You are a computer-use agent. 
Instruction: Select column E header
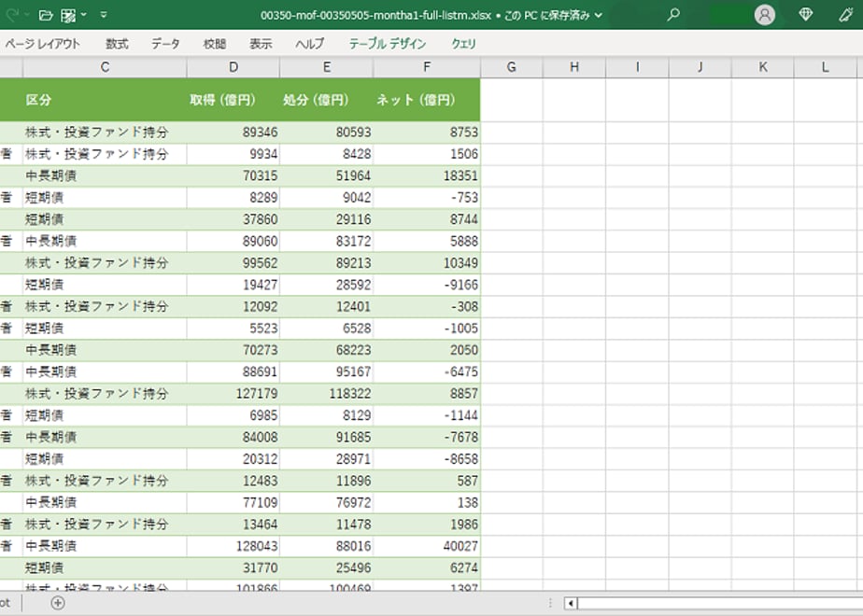coord(326,67)
